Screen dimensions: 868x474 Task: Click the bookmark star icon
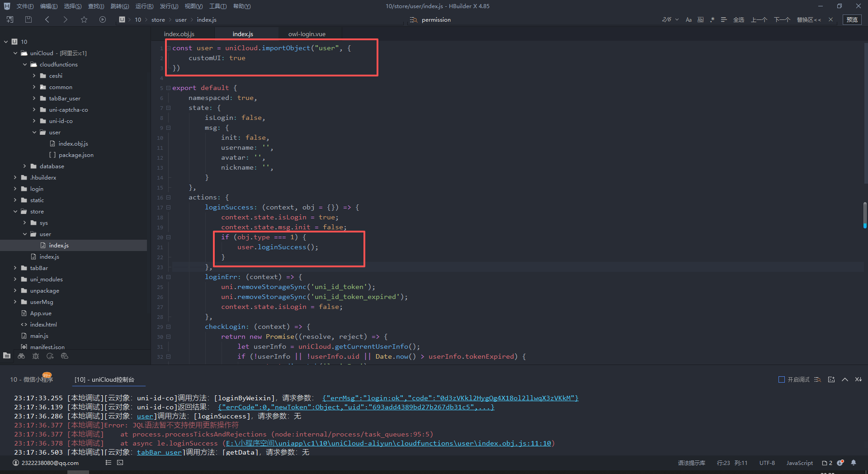(x=84, y=19)
